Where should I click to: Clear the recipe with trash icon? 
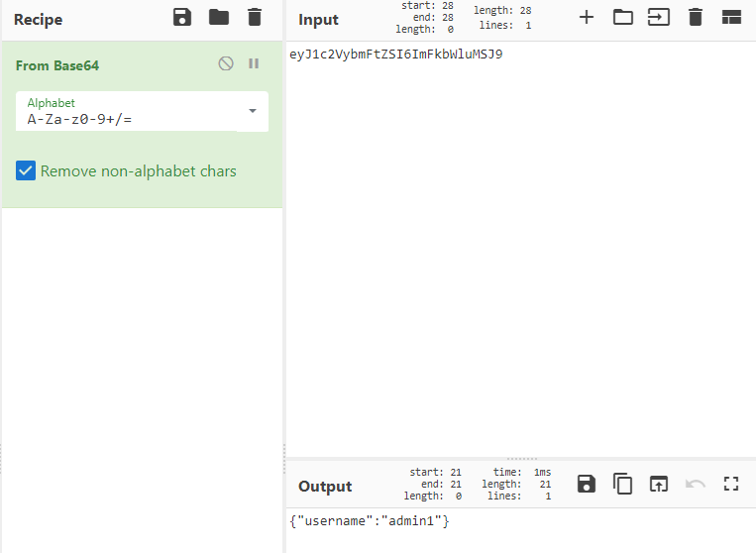click(x=255, y=18)
